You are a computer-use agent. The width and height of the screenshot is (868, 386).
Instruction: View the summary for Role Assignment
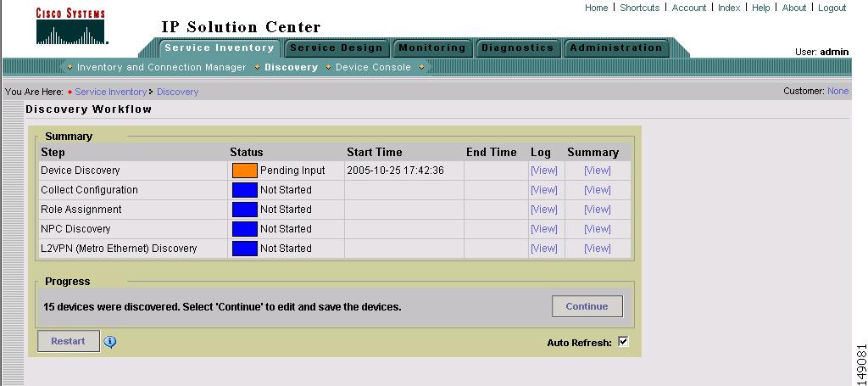pos(598,210)
